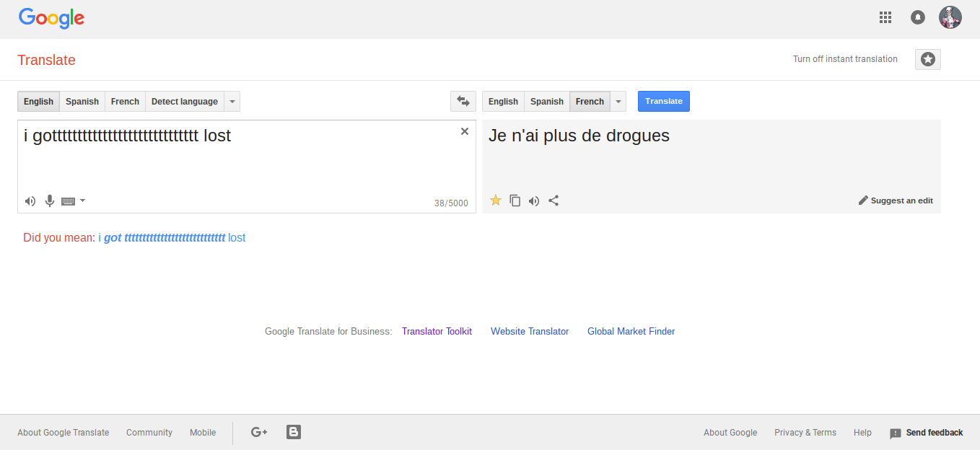Switch source language to Spanish

[x=82, y=101]
